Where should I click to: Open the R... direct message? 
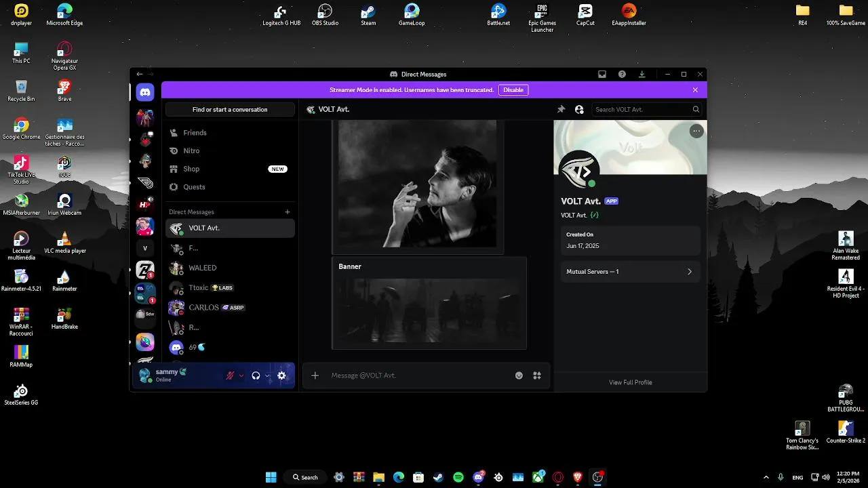pyautogui.click(x=230, y=327)
